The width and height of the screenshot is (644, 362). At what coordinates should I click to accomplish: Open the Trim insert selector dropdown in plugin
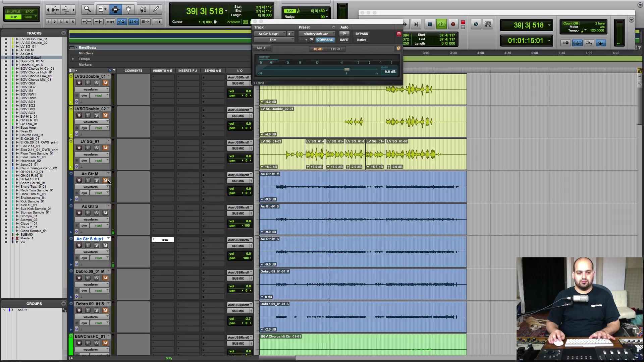[x=274, y=40]
